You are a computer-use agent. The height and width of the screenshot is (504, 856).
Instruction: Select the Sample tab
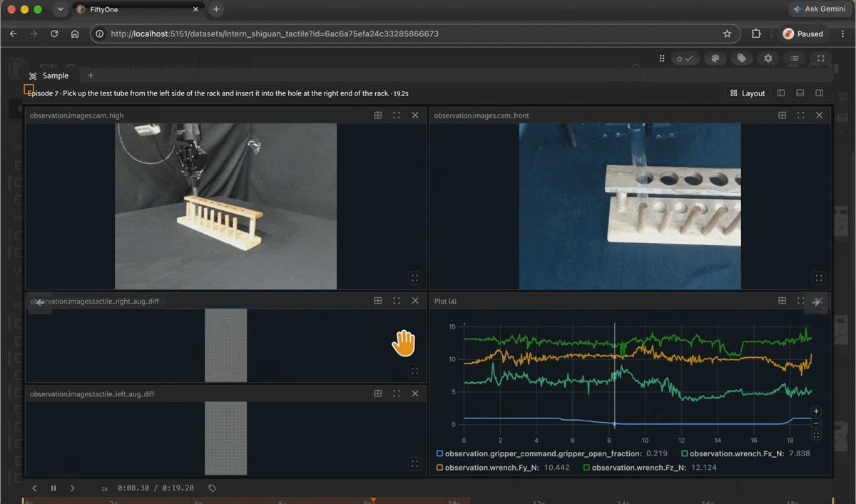click(x=49, y=76)
